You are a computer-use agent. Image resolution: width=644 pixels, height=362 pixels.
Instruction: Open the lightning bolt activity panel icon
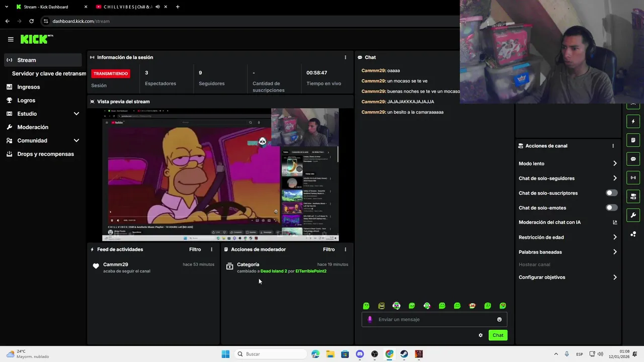coord(633,121)
